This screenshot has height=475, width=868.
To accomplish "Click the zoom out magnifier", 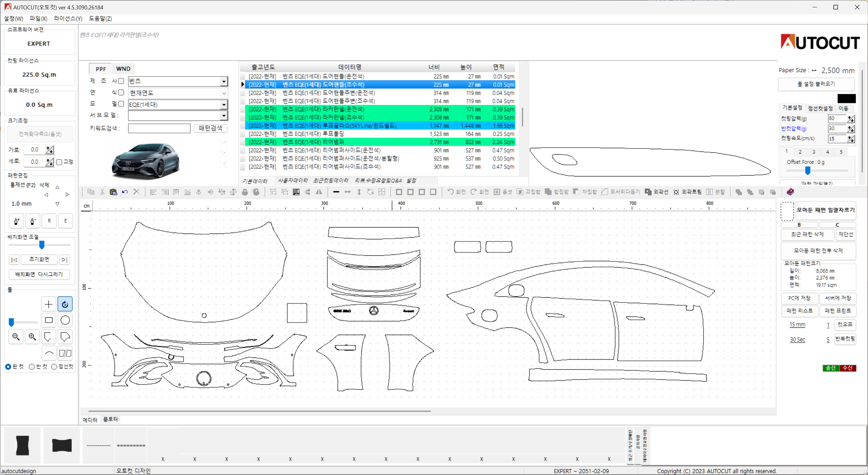I will pos(16,337).
